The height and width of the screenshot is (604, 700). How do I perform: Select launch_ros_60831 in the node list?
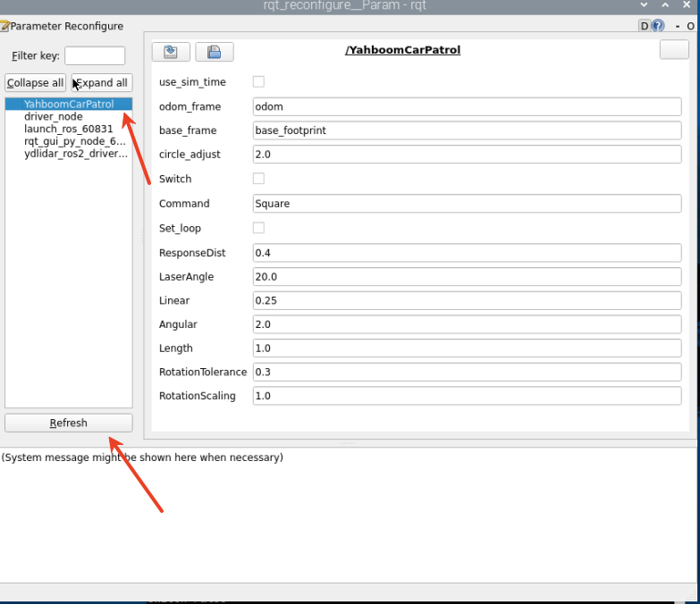click(x=68, y=129)
